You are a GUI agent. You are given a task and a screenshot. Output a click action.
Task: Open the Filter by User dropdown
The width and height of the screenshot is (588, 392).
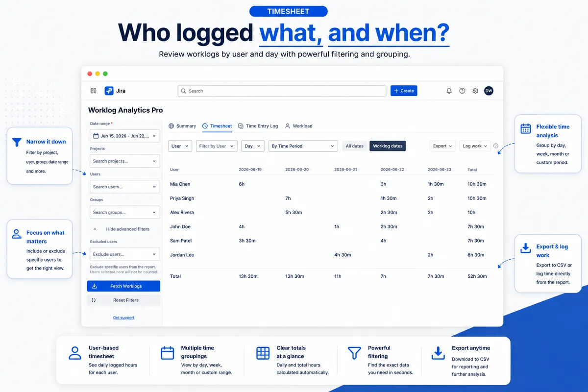(217, 146)
